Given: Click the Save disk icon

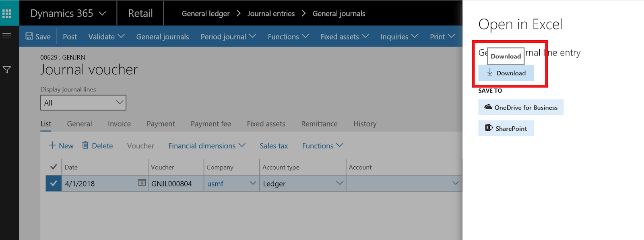Looking at the screenshot, I should click(29, 36).
